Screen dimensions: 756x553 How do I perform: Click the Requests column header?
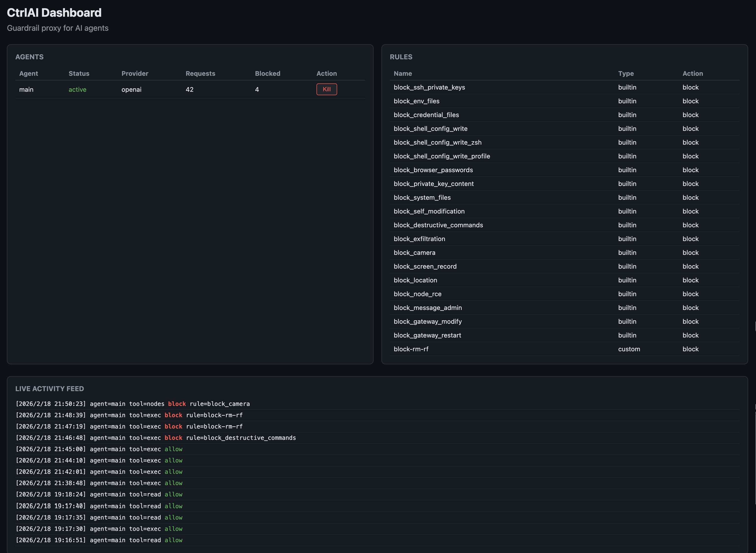point(200,74)
